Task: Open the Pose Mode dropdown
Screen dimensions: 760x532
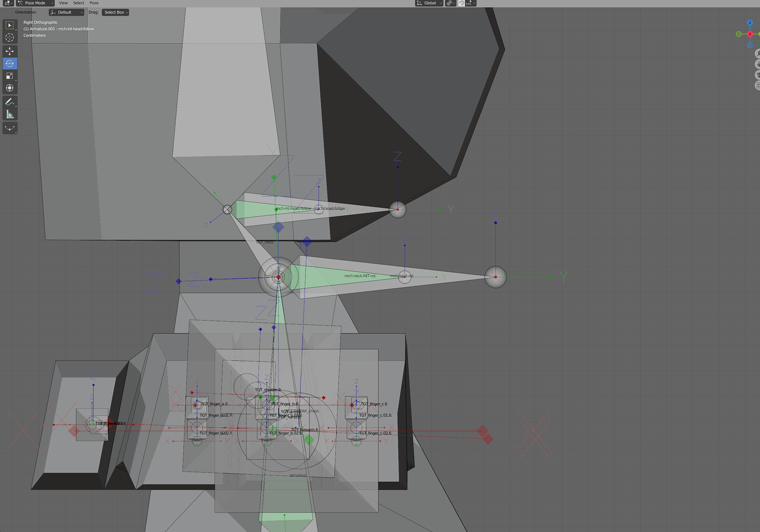Action: (35, 3)
